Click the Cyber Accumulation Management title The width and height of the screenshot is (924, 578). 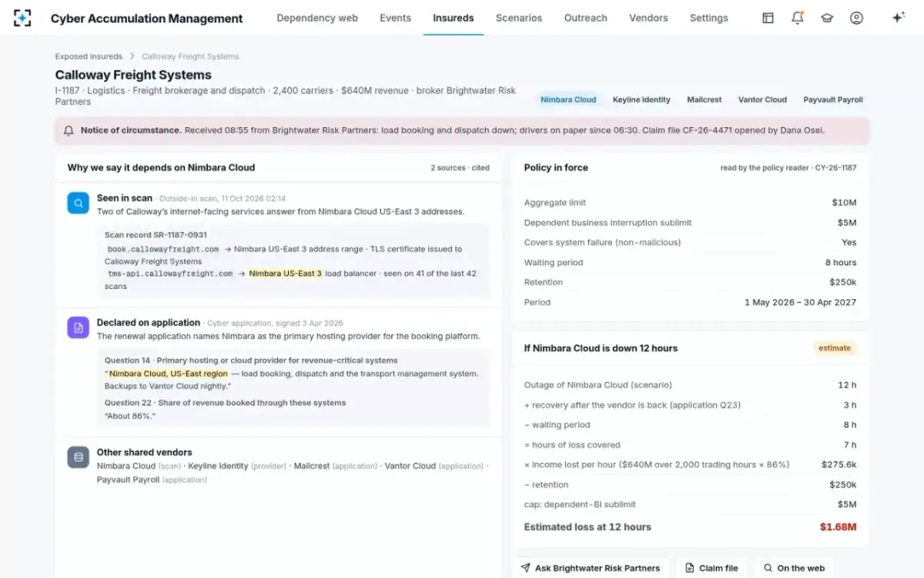click(146, 18)
